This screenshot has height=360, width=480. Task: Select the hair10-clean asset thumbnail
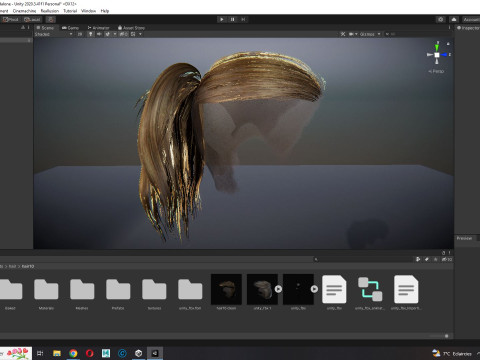pyautogui.click(x=226, y=289)
